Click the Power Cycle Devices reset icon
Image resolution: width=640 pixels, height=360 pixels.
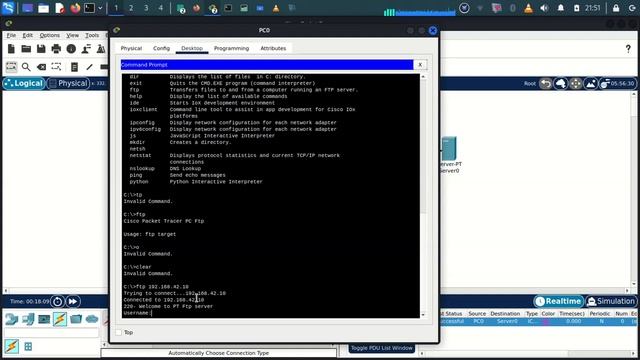(x=58, y=302)
